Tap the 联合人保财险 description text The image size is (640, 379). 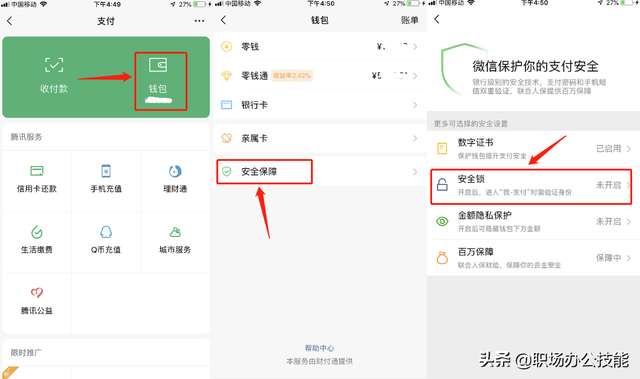coord(509,265)
